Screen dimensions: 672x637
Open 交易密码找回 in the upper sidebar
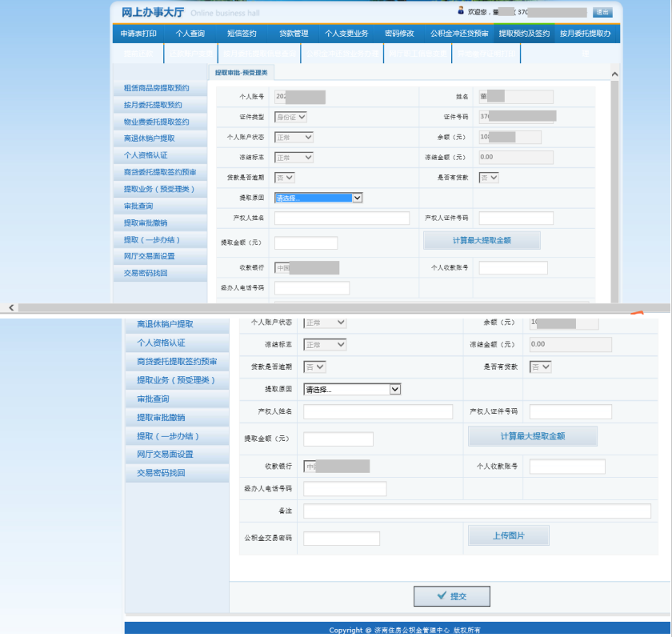click(160, 273)
